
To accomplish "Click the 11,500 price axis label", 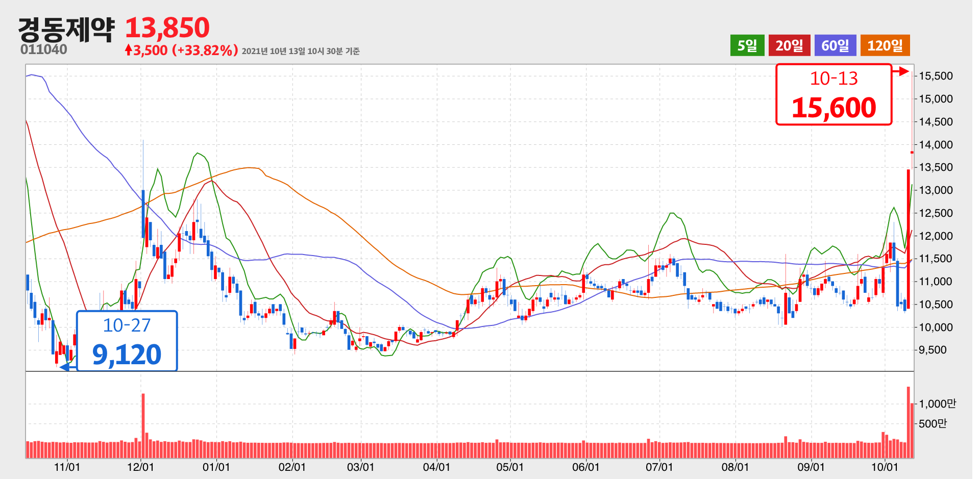I will point(936,259).
